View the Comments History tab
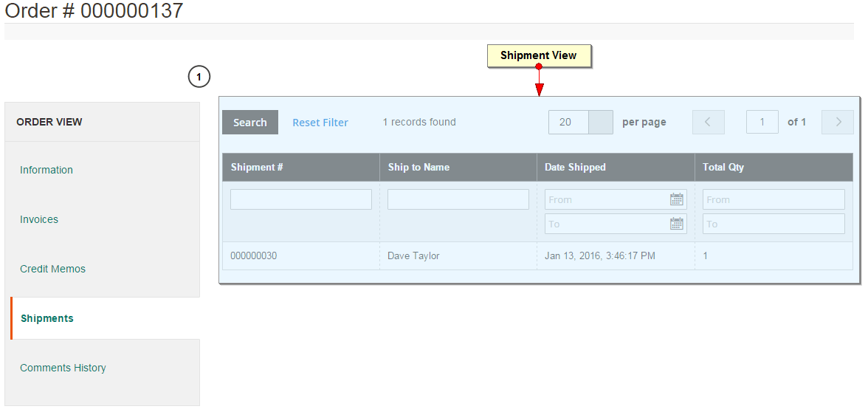 [x=63, y=368]
